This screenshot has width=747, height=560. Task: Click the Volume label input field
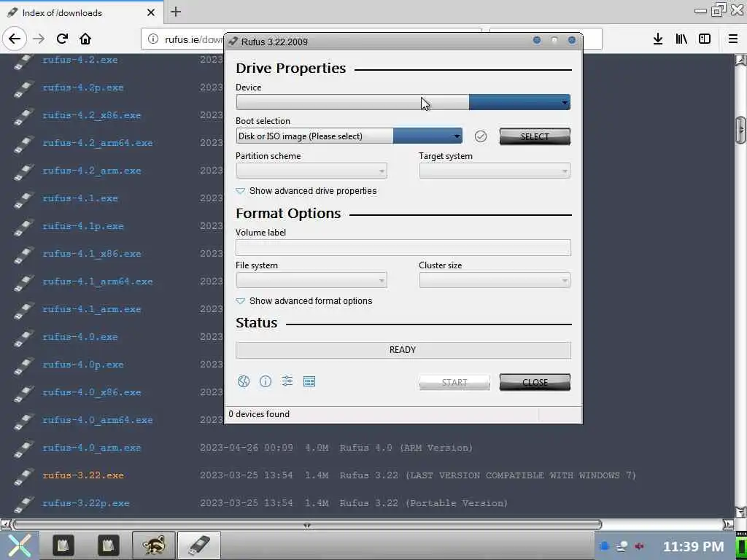(403, 248)
